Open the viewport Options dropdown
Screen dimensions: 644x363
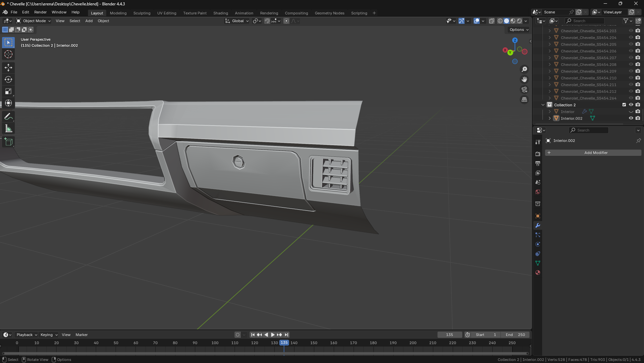point(519,30)
